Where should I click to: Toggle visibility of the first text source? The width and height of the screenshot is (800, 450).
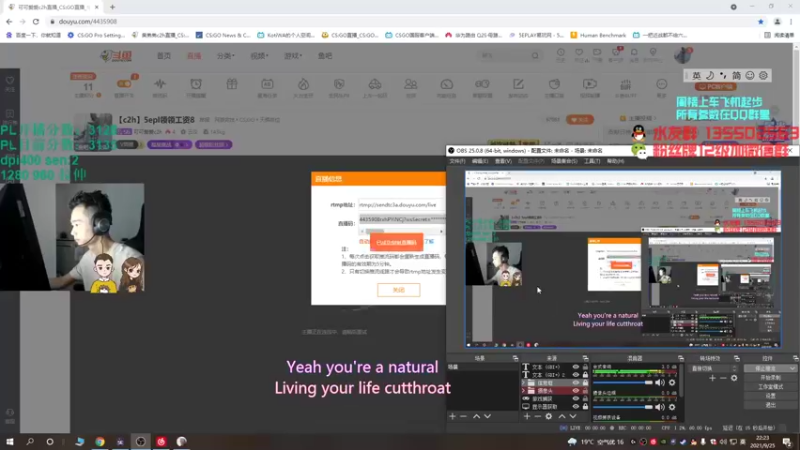point(576,367)
